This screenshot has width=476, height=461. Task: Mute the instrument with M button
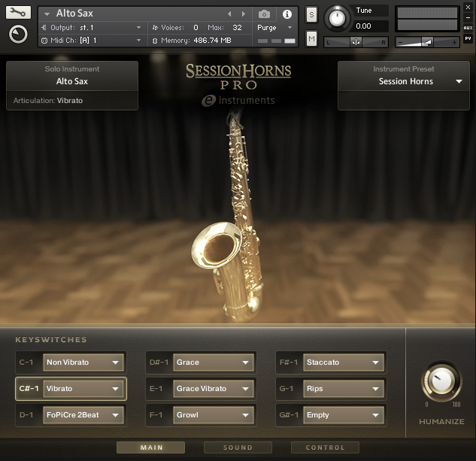coord(311,38)
